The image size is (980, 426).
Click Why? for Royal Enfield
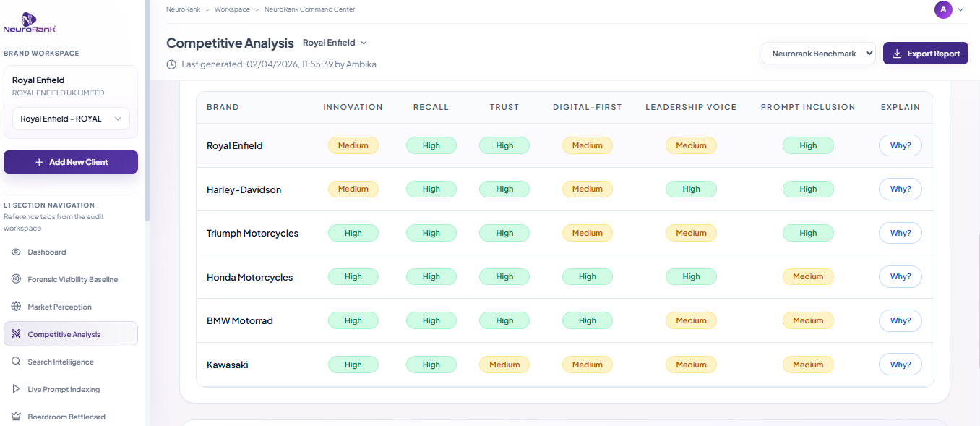point(901,145)
